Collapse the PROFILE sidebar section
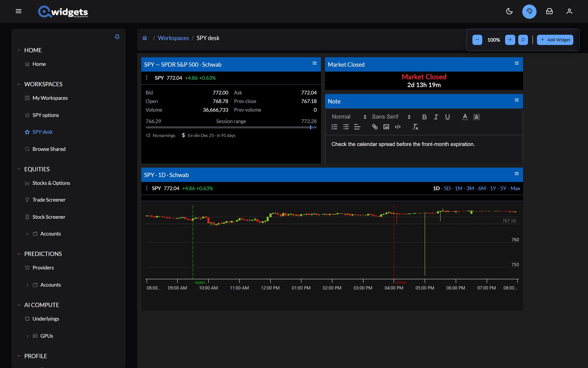 [x=19, y=356]
